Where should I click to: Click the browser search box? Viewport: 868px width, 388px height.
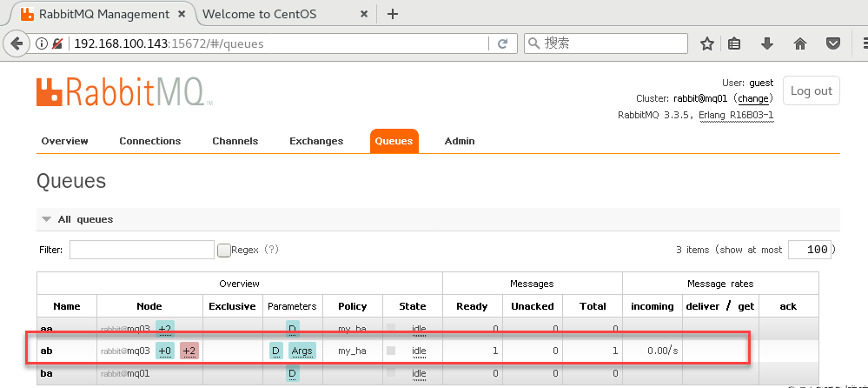pyautogui.click(x=606, y=43)
